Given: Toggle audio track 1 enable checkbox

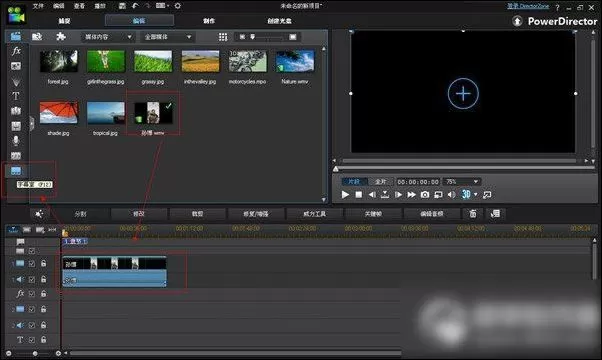Looking at the screenshot, I should pyautogui.click(x=32, y=279).
